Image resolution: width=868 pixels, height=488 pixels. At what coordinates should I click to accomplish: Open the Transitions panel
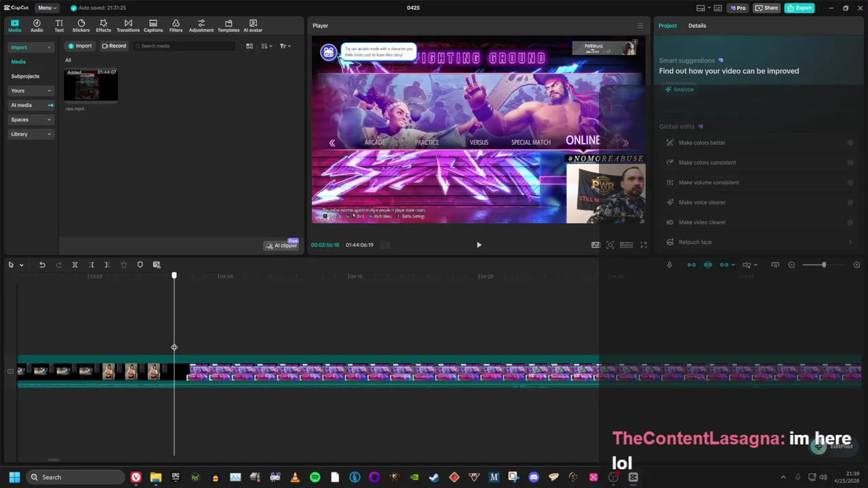(x=128, y=26)
